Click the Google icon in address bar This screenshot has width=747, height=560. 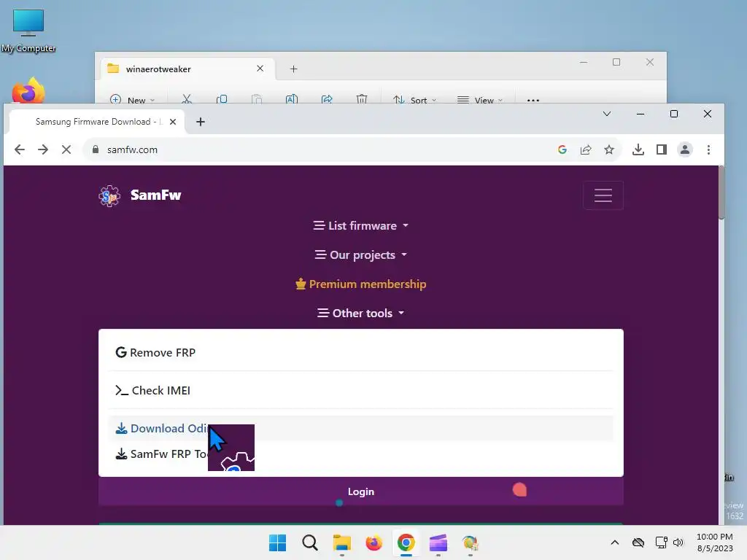pyautogui.click(x=562, y=149)
